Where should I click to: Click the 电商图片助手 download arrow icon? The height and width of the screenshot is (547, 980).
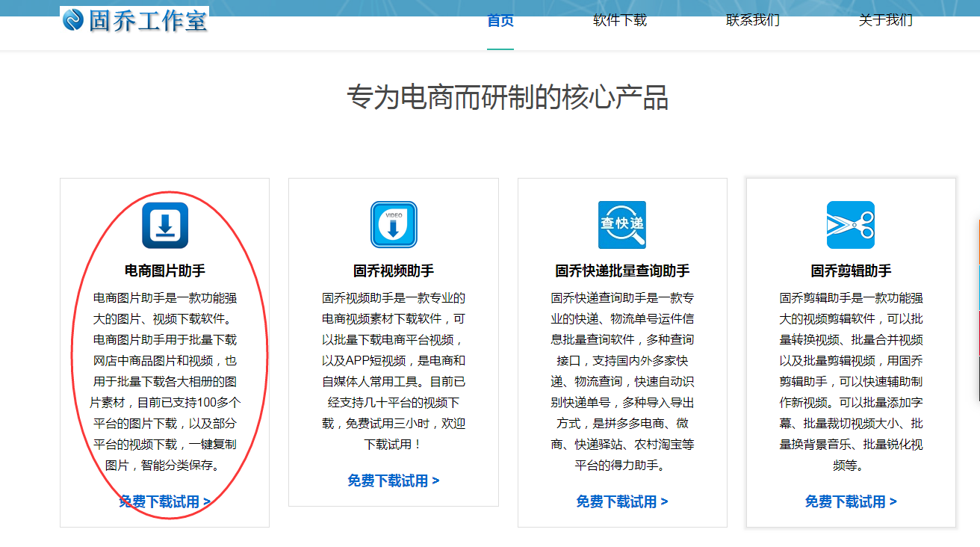click(x=165, y=225)
